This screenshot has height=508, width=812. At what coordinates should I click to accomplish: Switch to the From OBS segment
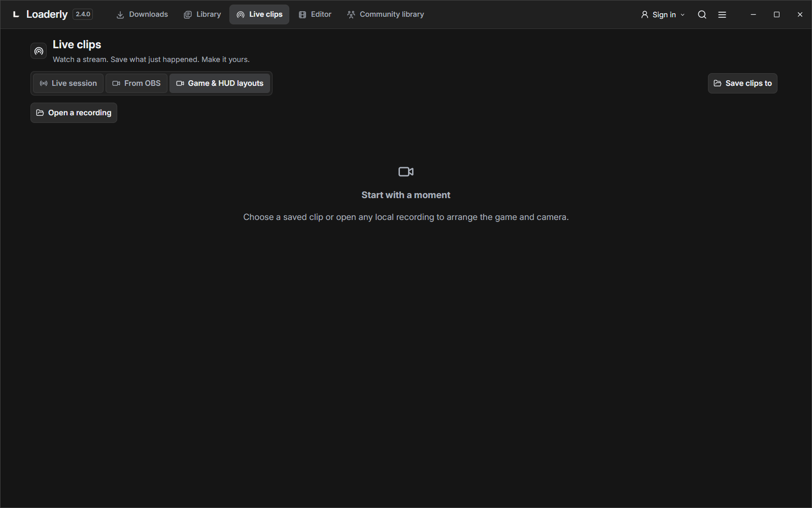click(x=137, y=83)
